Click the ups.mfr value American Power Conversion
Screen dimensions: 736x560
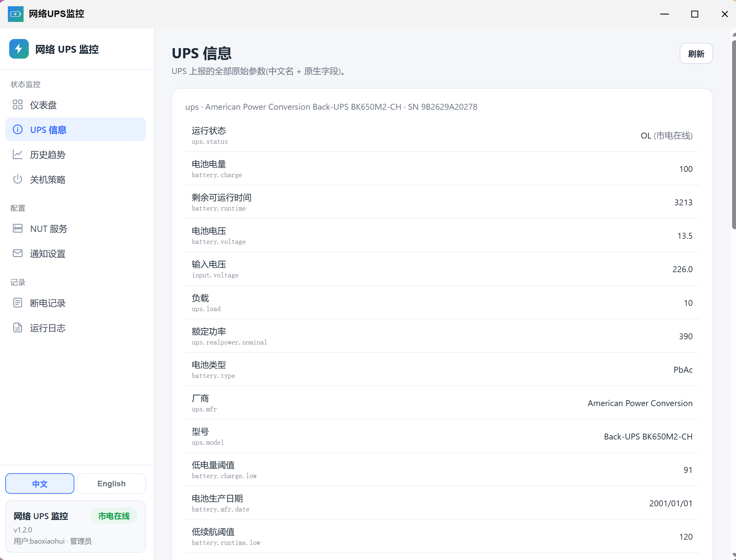[640, 403]
